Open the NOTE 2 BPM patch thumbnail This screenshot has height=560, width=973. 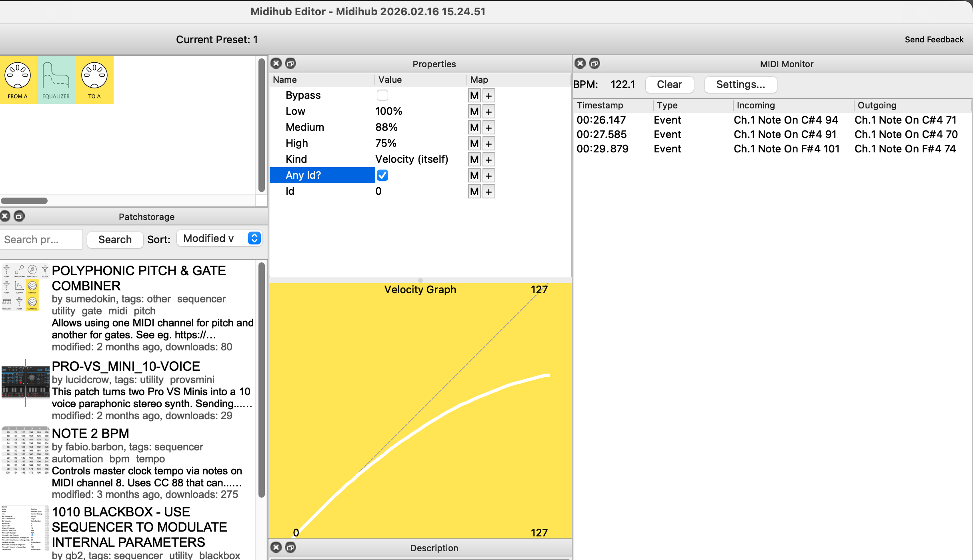(x=25, y=450)
